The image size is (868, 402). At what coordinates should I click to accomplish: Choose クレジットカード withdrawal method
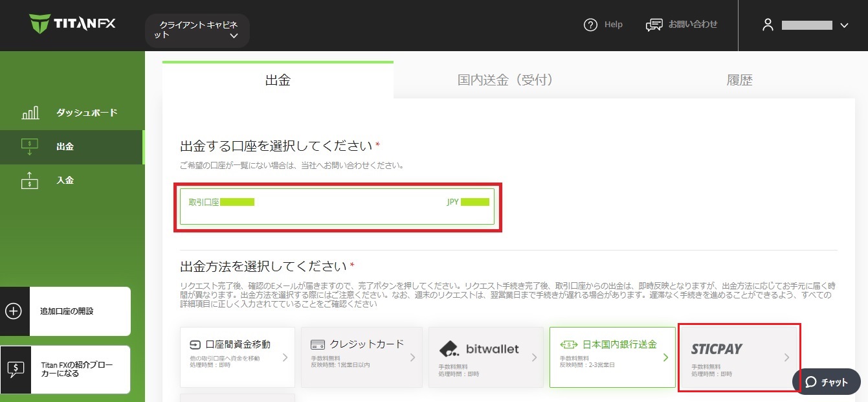point(362,357)
